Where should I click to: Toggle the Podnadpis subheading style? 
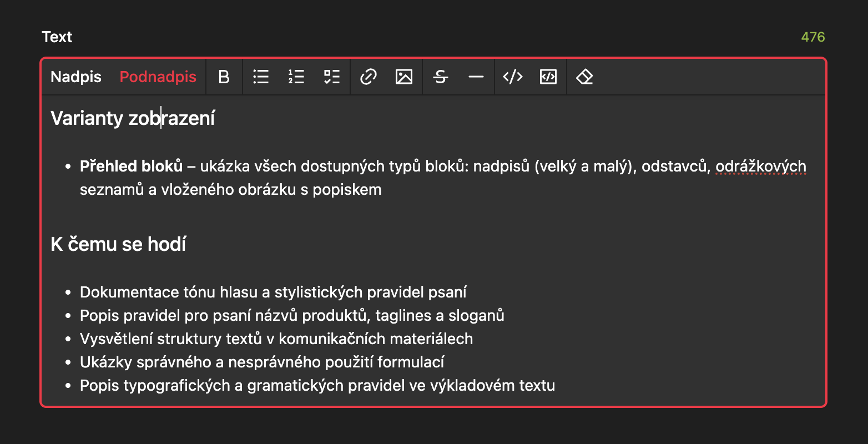coord(158,77)
